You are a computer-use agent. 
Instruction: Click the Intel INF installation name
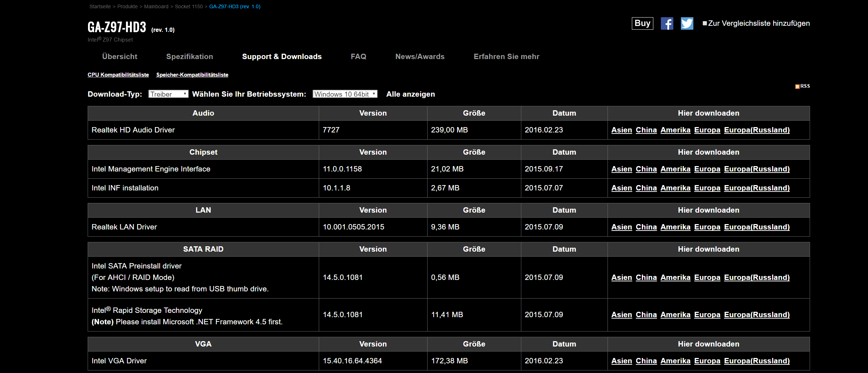125,188
